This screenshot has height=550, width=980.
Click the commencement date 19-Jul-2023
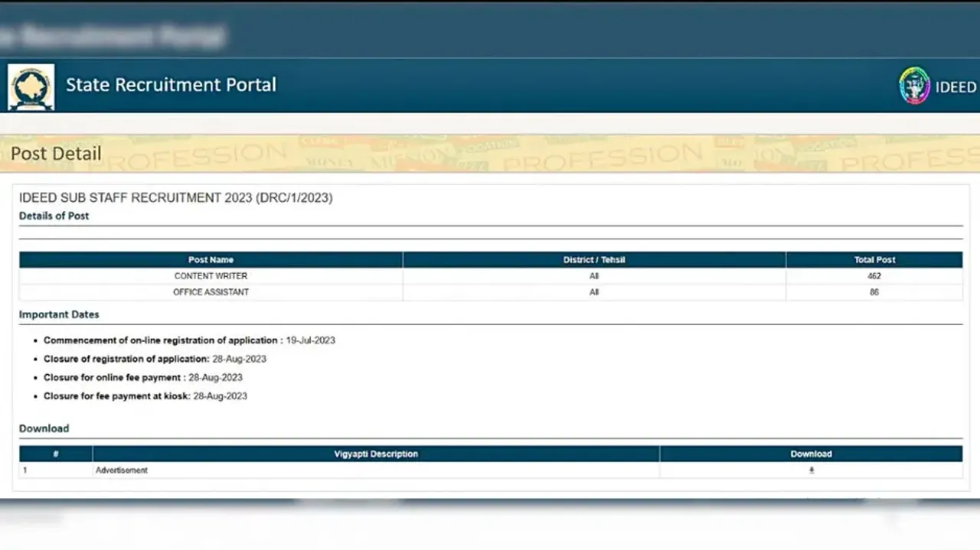coord(310,340)
